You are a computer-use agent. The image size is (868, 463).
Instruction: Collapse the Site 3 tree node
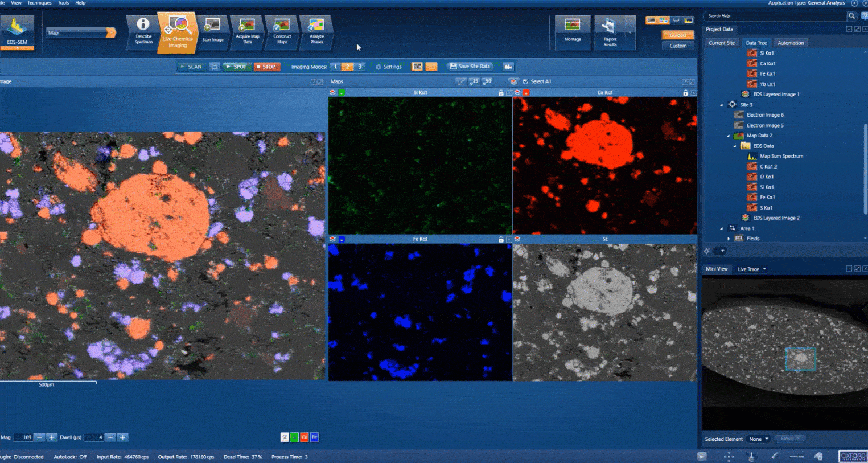click(x=722, y=105)
